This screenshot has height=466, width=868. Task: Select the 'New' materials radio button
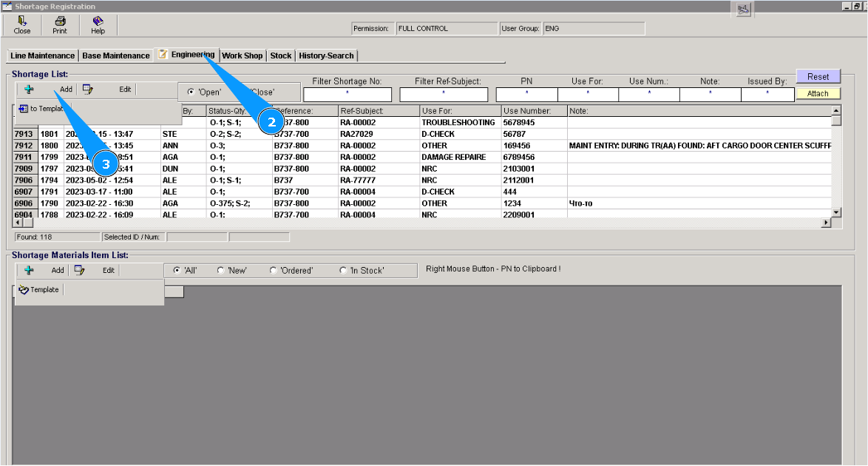pos(220,271)
